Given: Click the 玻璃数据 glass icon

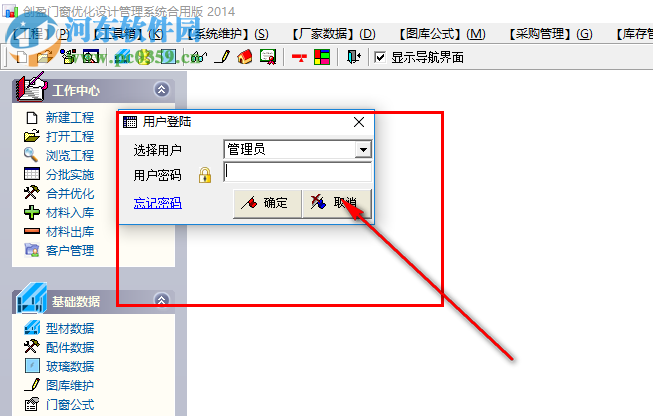Looking at the screenshot, I should [x=32, y=366].
